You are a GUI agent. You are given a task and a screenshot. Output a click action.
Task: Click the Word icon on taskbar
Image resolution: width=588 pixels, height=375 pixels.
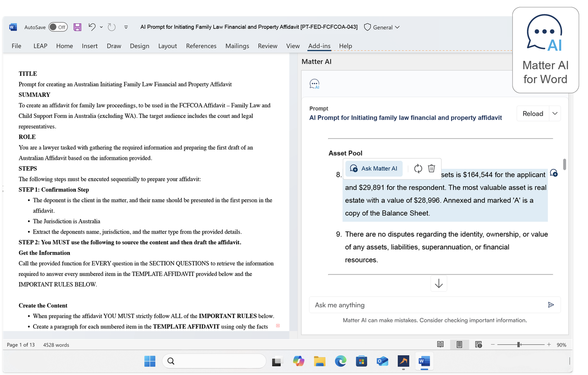(x=424, y=361)
